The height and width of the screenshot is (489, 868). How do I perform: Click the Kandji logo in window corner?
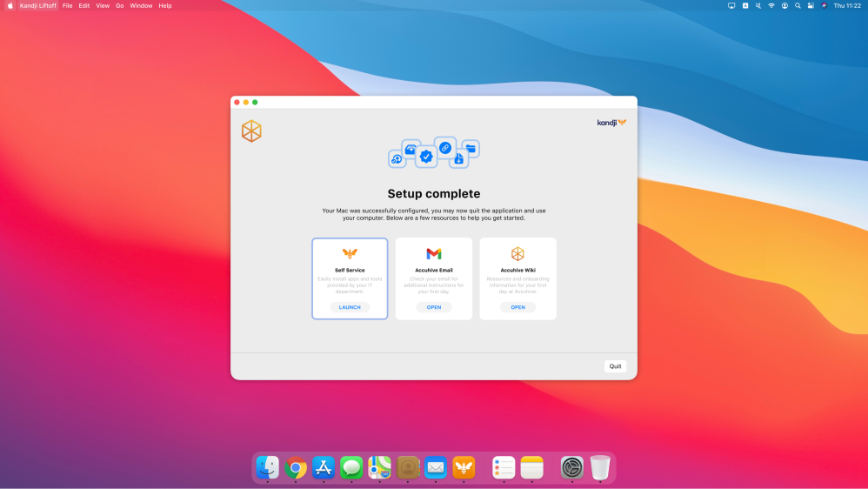(611, 123)
